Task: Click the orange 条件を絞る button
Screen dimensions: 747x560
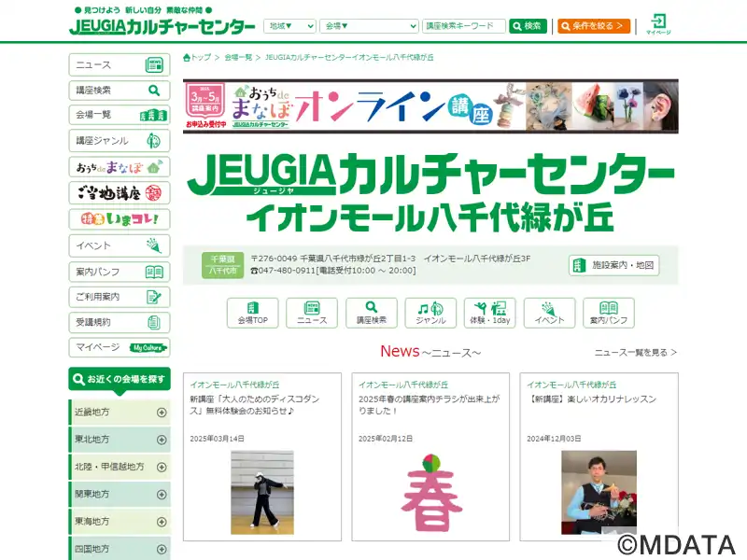Action: click(x=594, y=26)
